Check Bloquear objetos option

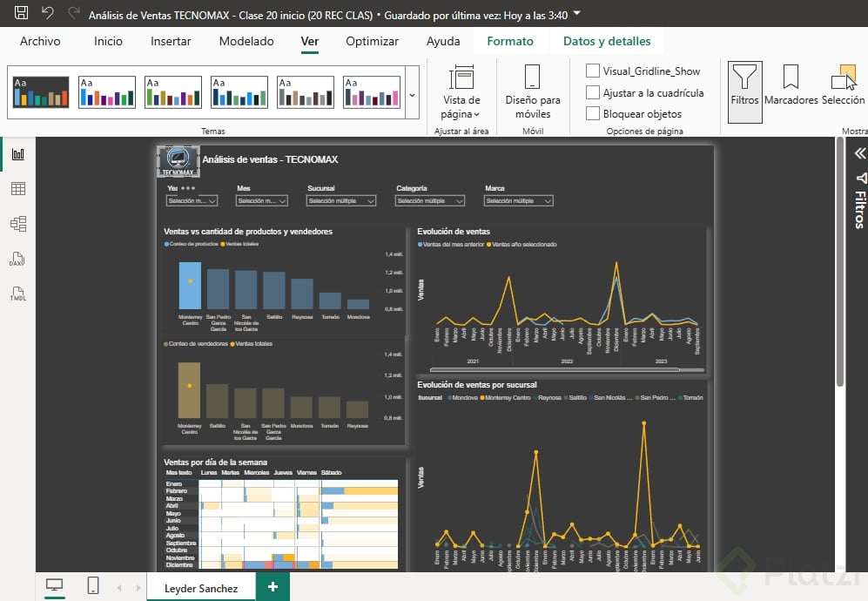coord(593,113)
